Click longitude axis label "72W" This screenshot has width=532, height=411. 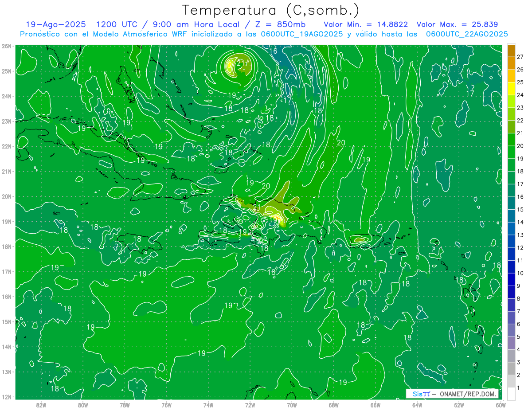[x=250, y=405]
